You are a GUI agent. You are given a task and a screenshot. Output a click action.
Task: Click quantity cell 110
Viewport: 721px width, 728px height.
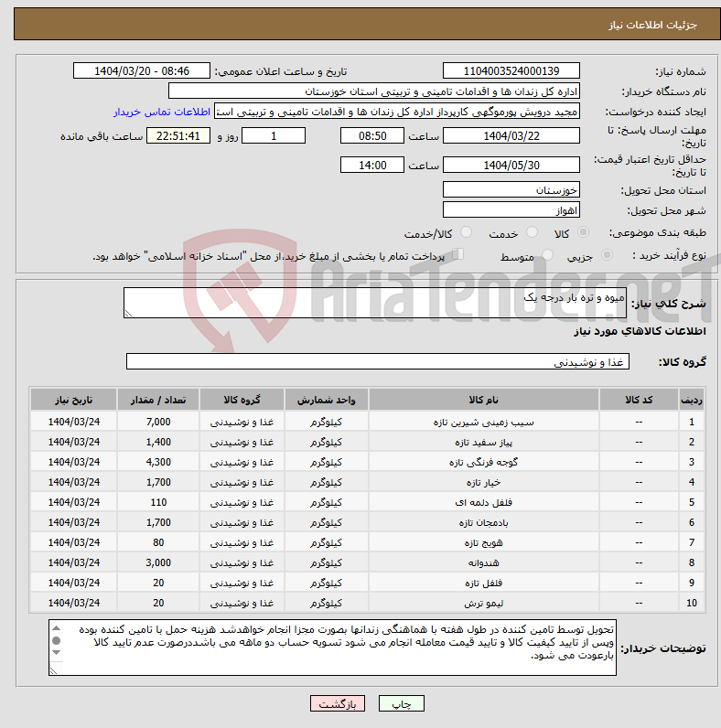click(158, 502)
